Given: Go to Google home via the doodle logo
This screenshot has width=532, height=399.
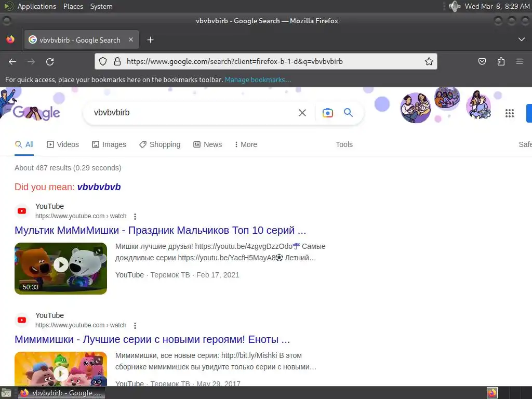Looking at the screenshot, I should pyautogui.click(x=36, y=113).
